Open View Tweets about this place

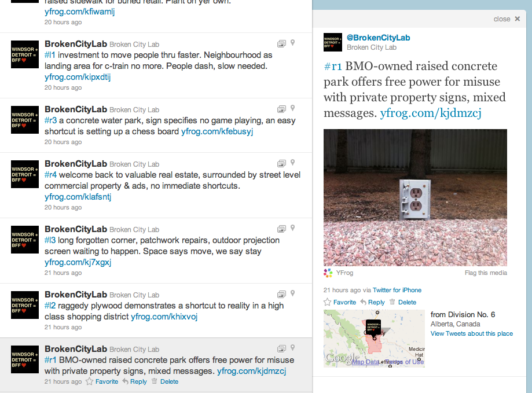click(x=472, y=333)
